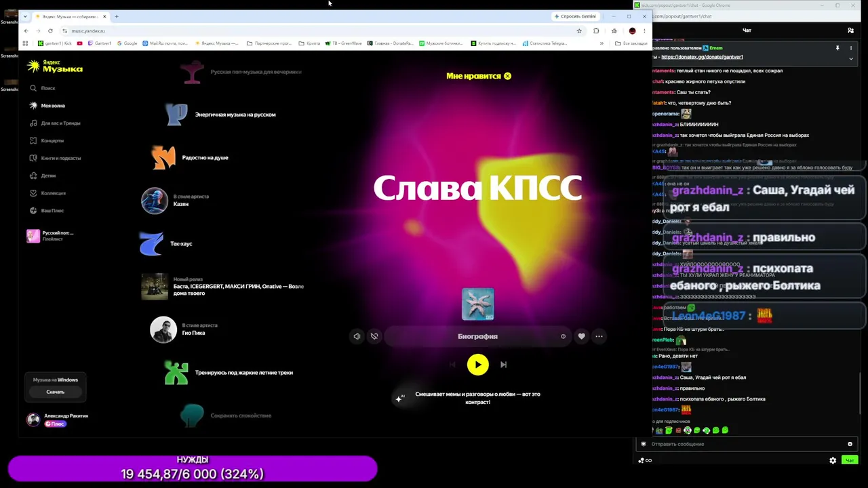Open the Возле дома твоего new release cover
The width and height of the screenshot is (868, 488).
click(x=155, y=287)
